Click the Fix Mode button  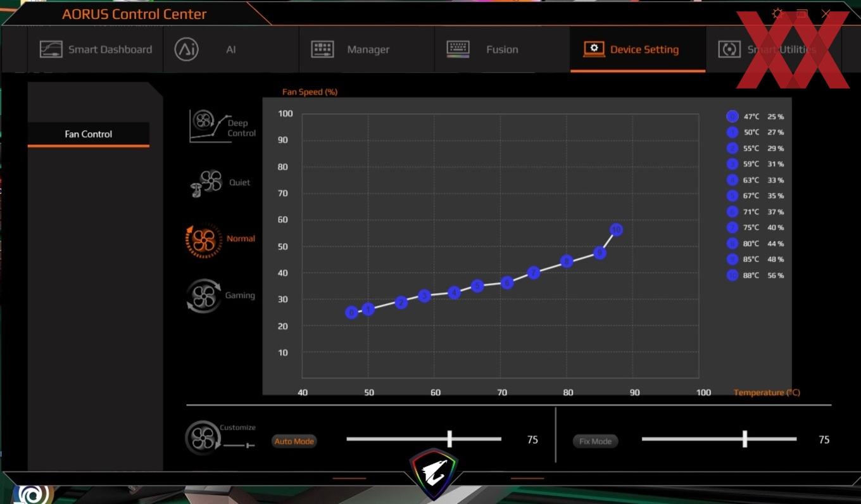point(595,441)
